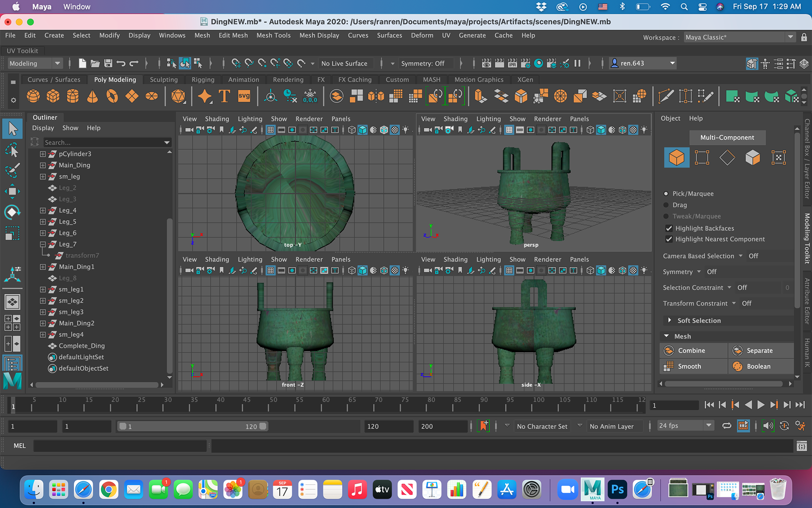812x508 pixels.
Task: Uncheck Highlight Backfaces
Action: point(669,228)
